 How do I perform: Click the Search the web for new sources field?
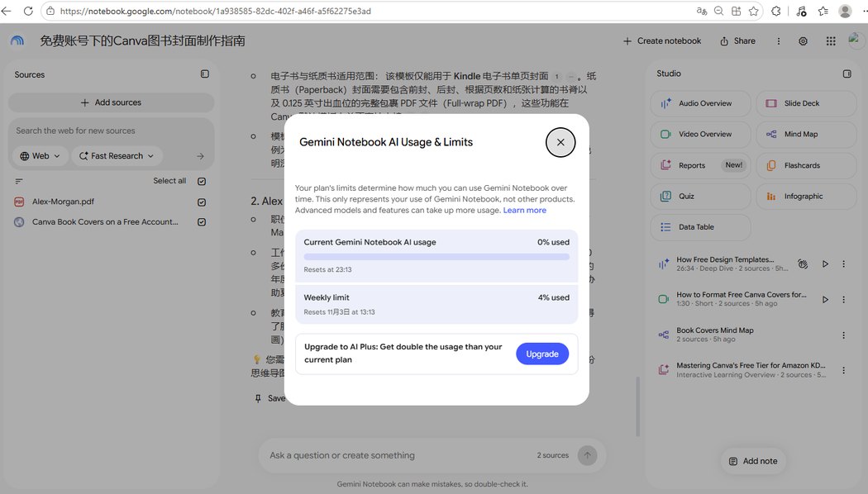tap(111, 131)
